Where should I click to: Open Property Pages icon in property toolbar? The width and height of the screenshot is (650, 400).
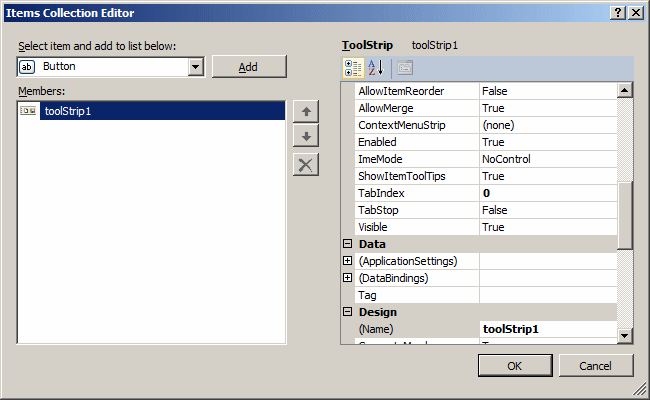(x=405, y=68)
